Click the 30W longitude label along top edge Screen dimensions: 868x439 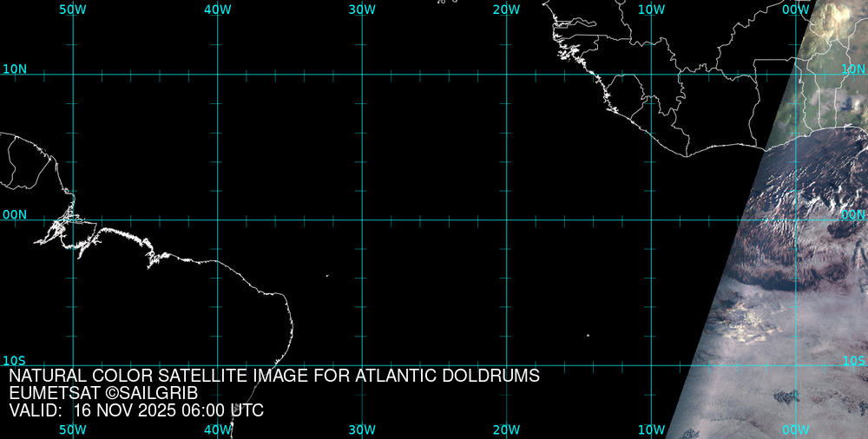(362, 10)
